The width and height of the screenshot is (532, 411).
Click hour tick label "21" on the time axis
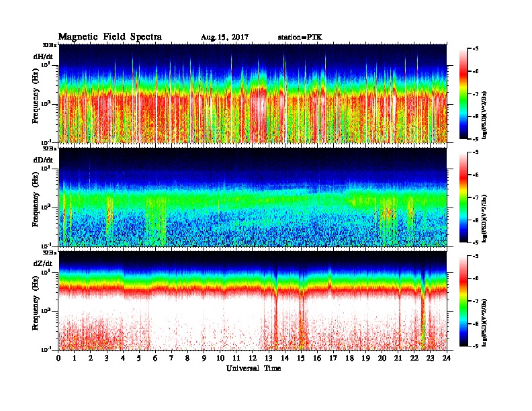point(398,358)
